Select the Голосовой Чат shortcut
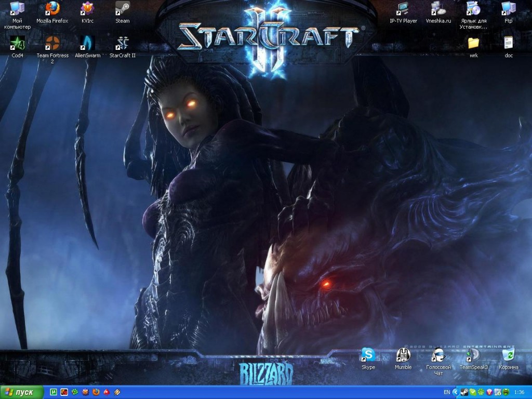 (x=438, y=362)
